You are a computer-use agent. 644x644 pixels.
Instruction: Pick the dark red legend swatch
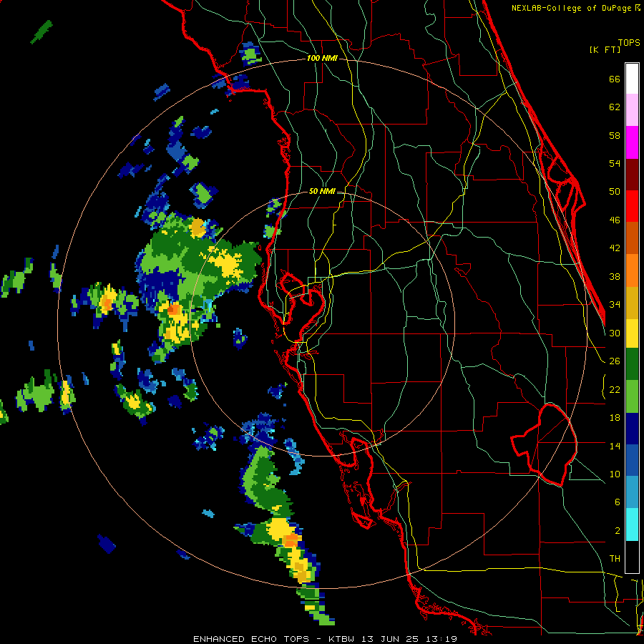(x=632, y=174)
